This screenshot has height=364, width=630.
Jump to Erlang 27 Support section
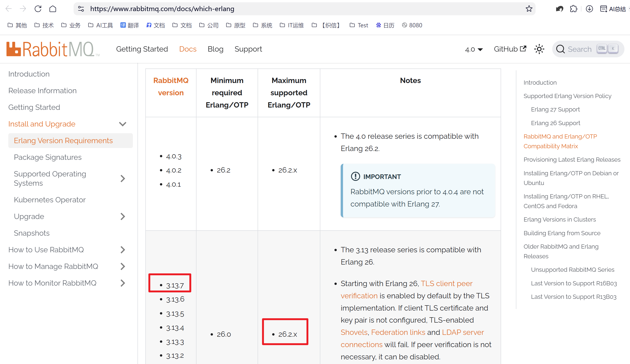coord(555,109)
